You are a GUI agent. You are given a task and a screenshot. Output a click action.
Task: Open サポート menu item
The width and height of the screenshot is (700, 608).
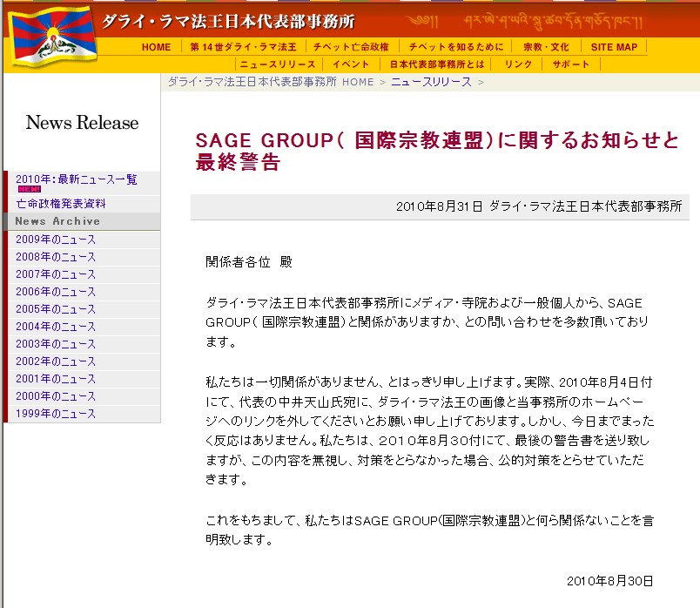pyautogui.click(x=570, y=64)
